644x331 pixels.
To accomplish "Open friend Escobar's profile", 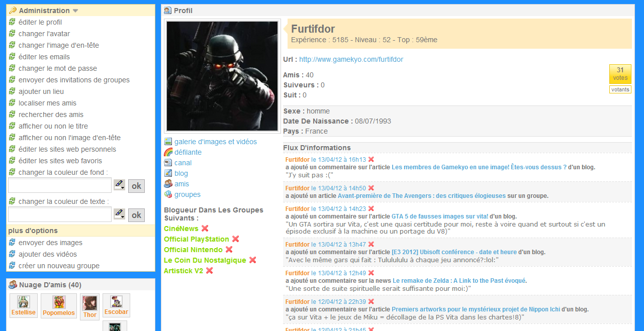I will click(116, 305).
